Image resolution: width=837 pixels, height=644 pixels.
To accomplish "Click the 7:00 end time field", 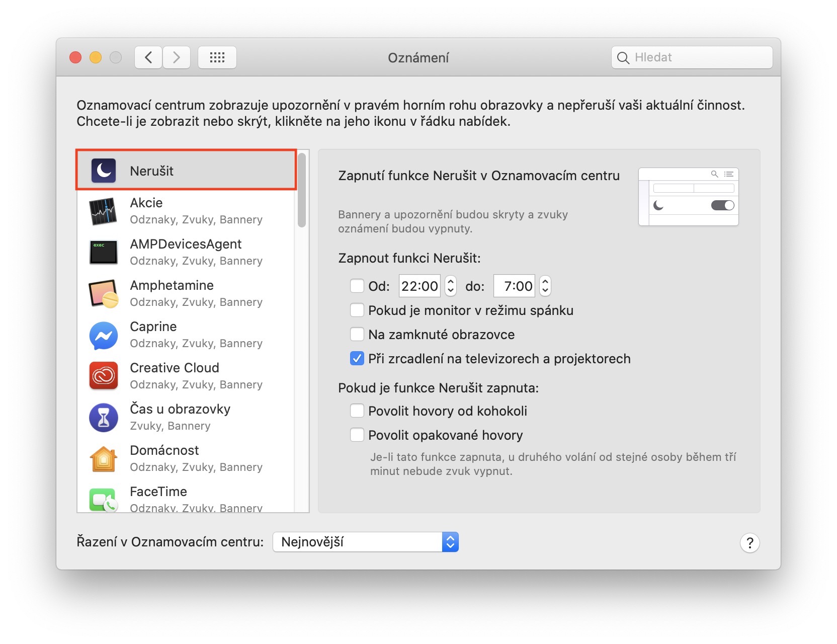I will coord(514,286).
